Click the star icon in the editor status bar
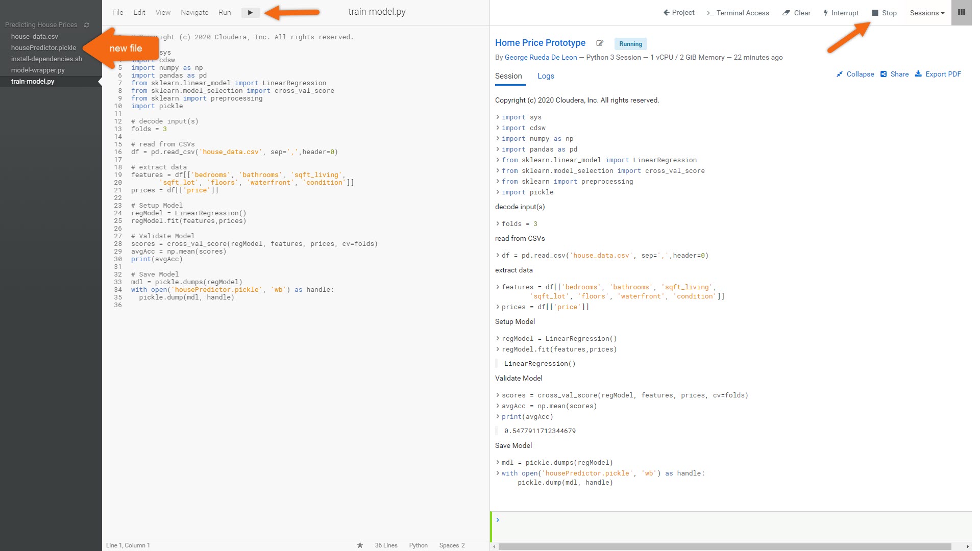This screenshot has height=551, width=980. [360, 545]
